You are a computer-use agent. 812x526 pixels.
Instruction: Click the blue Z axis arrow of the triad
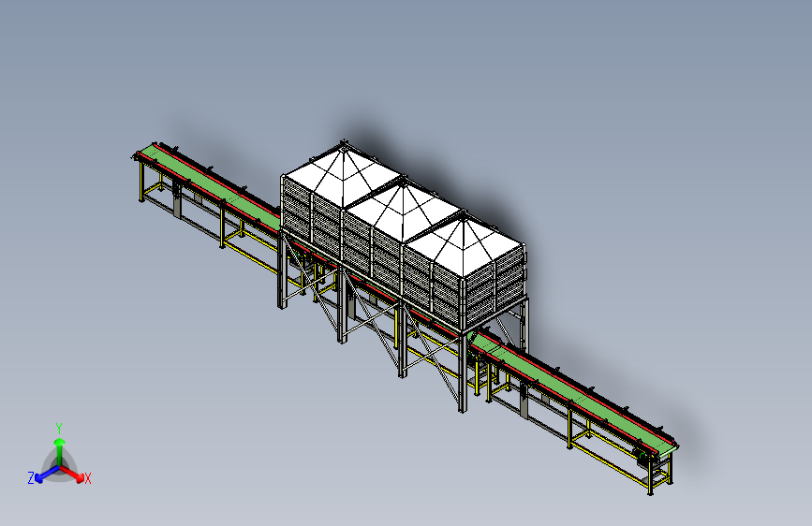click(47, 475)
